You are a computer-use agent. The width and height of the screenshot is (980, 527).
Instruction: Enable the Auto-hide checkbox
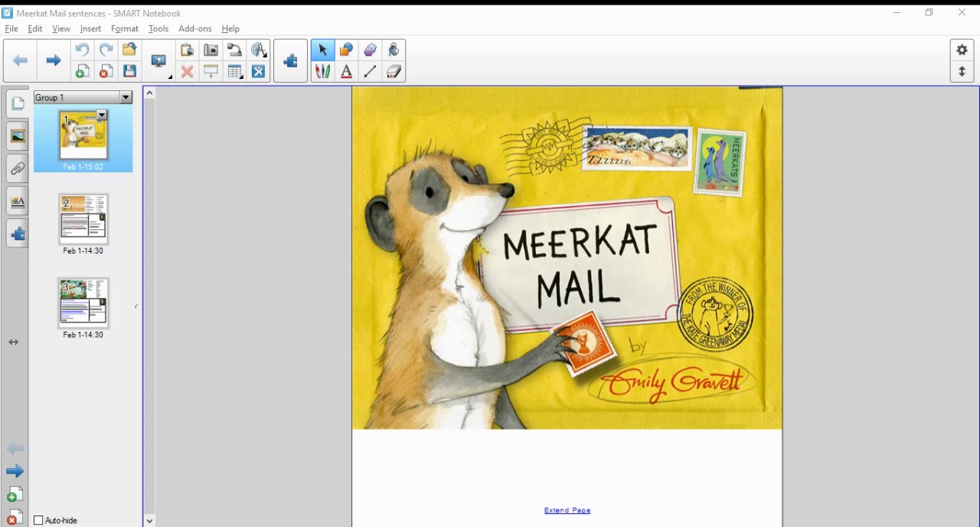coord(38,521)
